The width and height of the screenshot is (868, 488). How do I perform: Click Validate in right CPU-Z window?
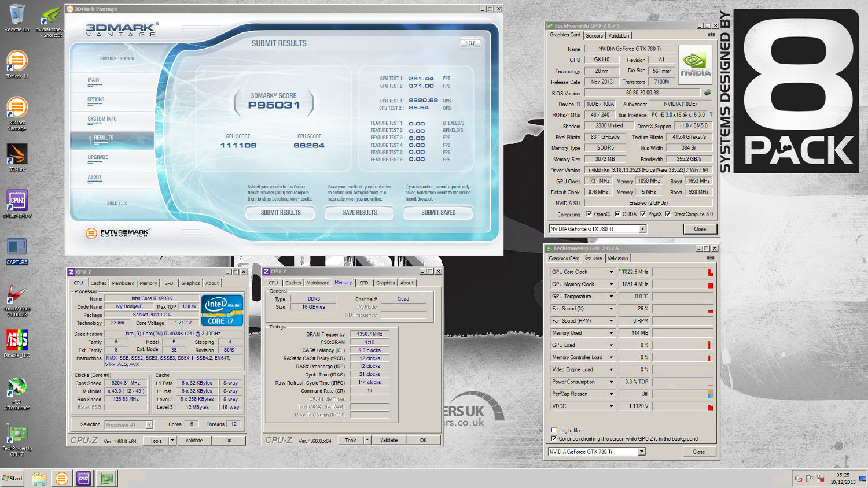tap(389, 440)
